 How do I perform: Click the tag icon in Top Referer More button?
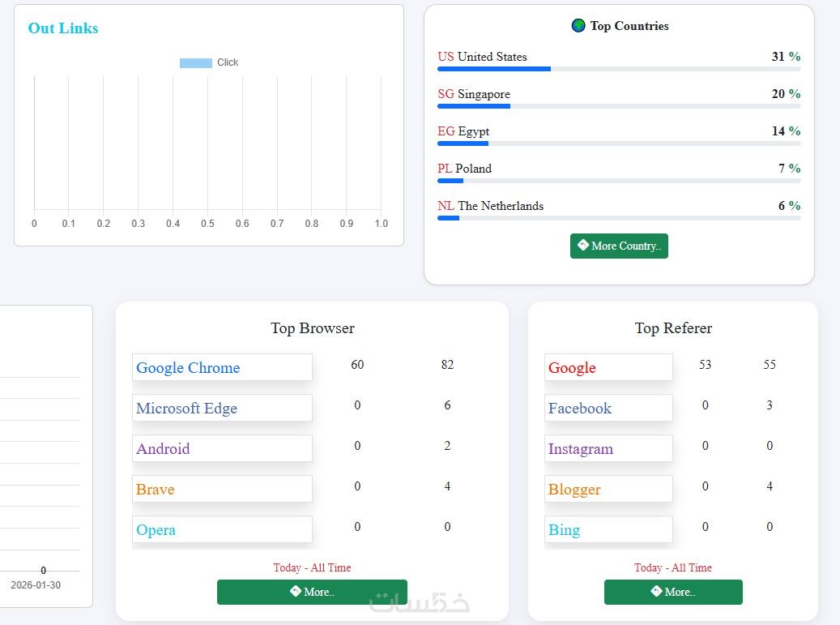pos(656,591)
